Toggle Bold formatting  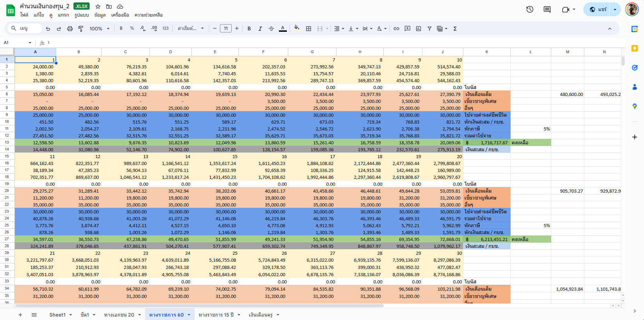[x=249, y=29]
